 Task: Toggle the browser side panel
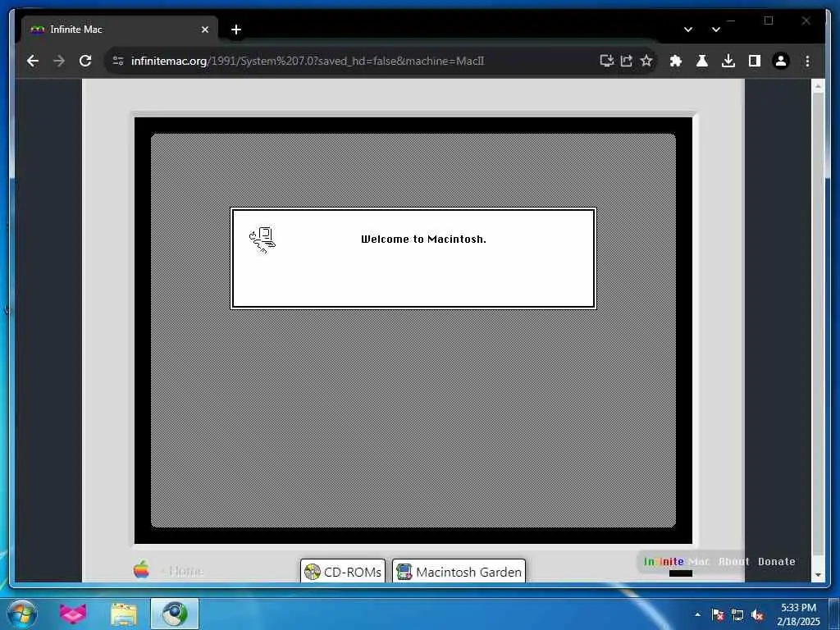coord(755,61)
